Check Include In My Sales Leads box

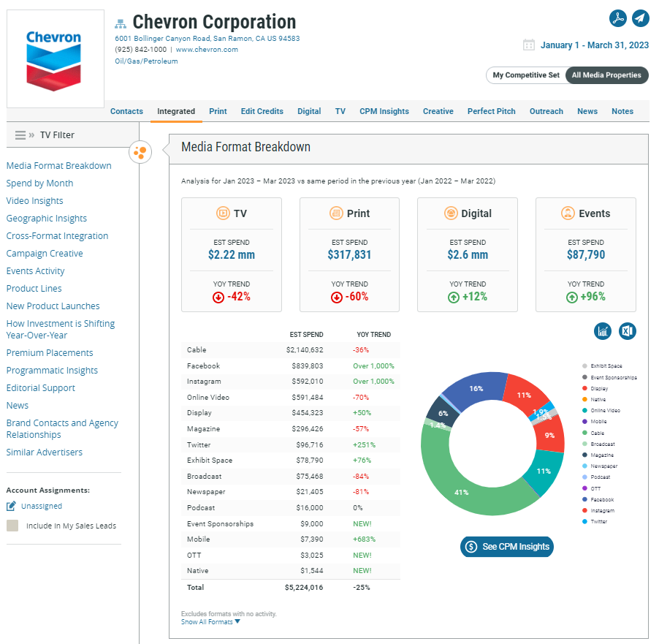[12, 526]
